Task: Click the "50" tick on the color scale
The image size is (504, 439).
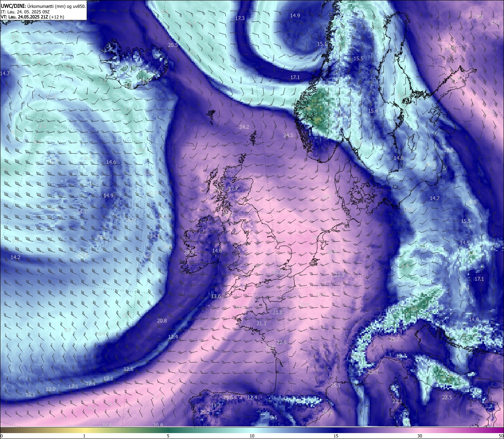Action: [x=501, y=436]
